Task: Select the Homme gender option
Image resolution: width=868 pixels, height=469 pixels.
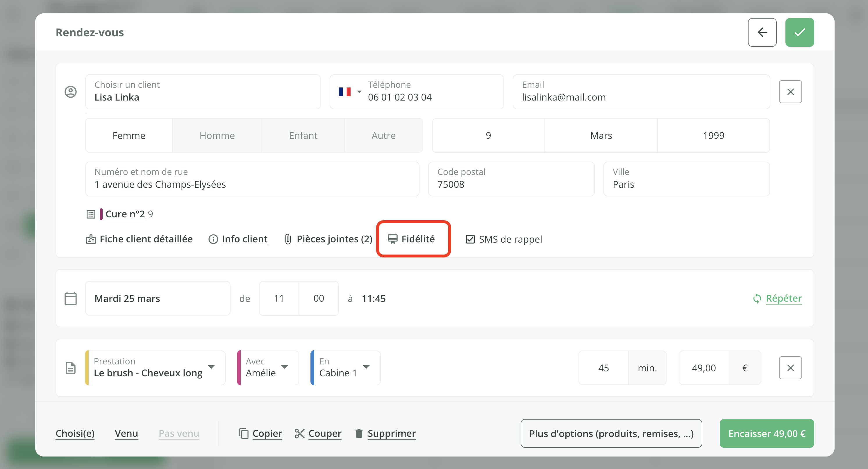Action: click(x=217, y=135)
